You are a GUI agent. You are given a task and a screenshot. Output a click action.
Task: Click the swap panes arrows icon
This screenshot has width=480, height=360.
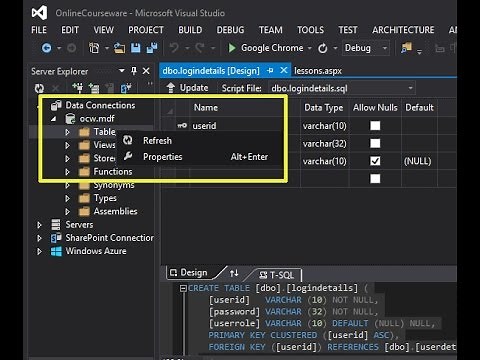(234, 273)
